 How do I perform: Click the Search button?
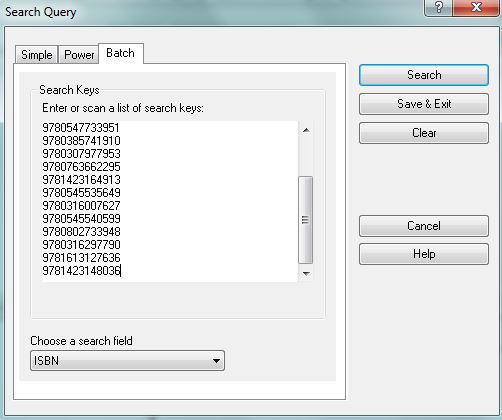pos(424,75)
